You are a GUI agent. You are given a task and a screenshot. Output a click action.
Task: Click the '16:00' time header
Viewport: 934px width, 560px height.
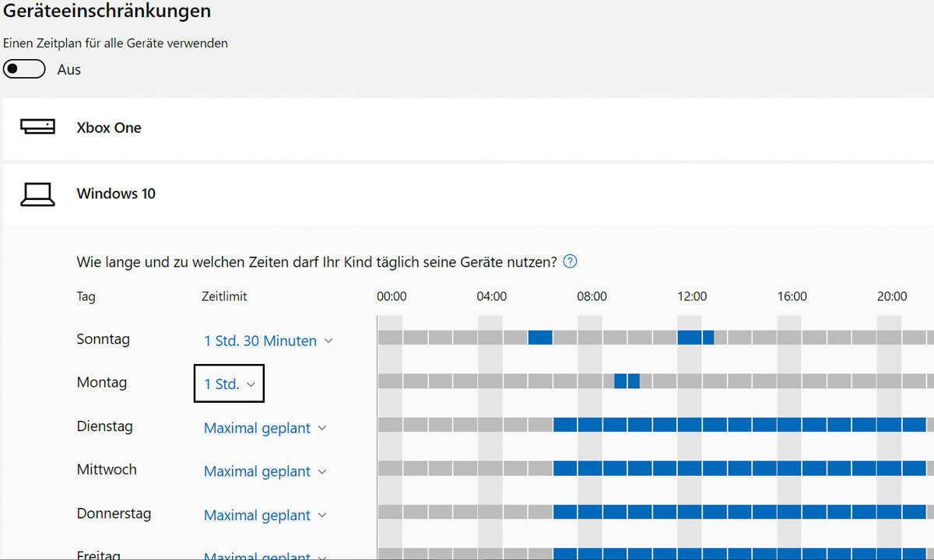click(x=792, y=296)
